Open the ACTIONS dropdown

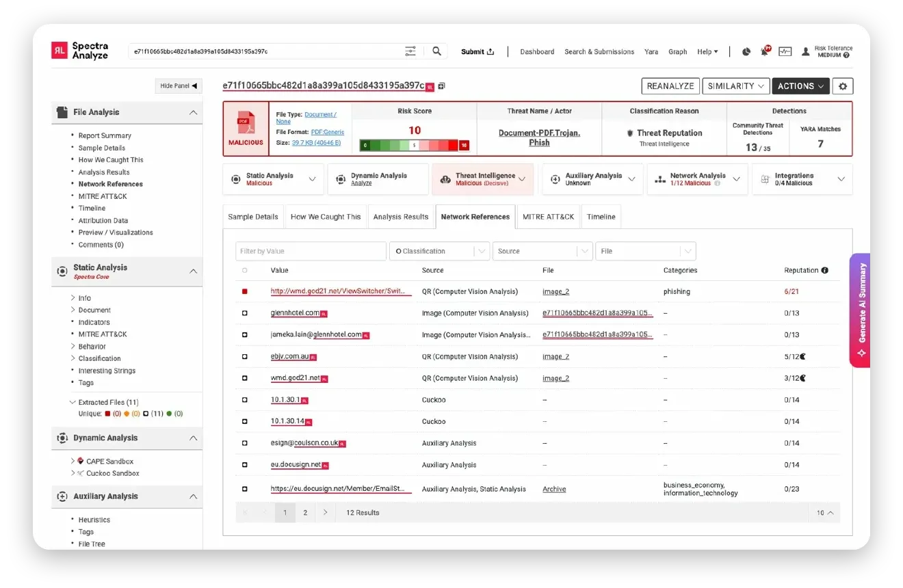point(800,86)
